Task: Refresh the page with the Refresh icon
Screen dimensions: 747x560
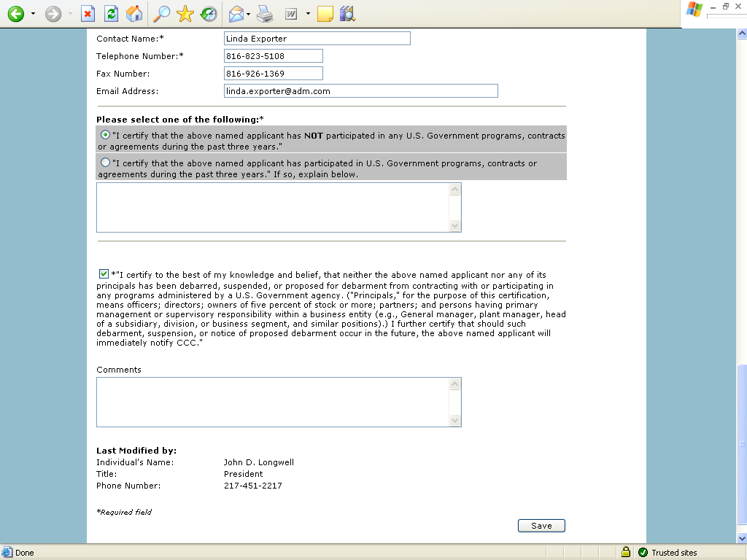Action: click(111, 14)
